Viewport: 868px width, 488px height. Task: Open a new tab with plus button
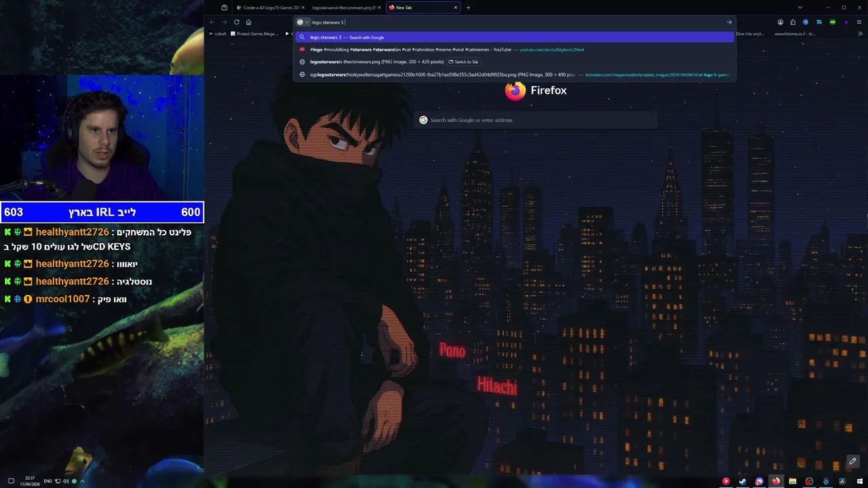(x=468, y=7)
